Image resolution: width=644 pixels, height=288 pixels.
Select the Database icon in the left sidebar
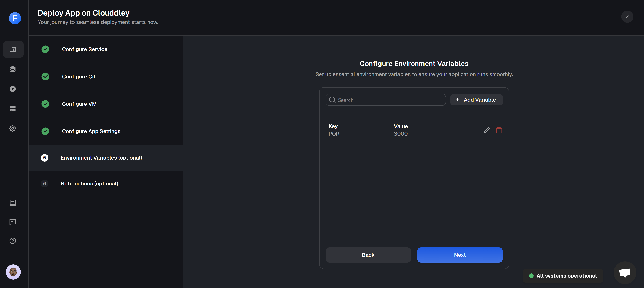coord(13,69)
